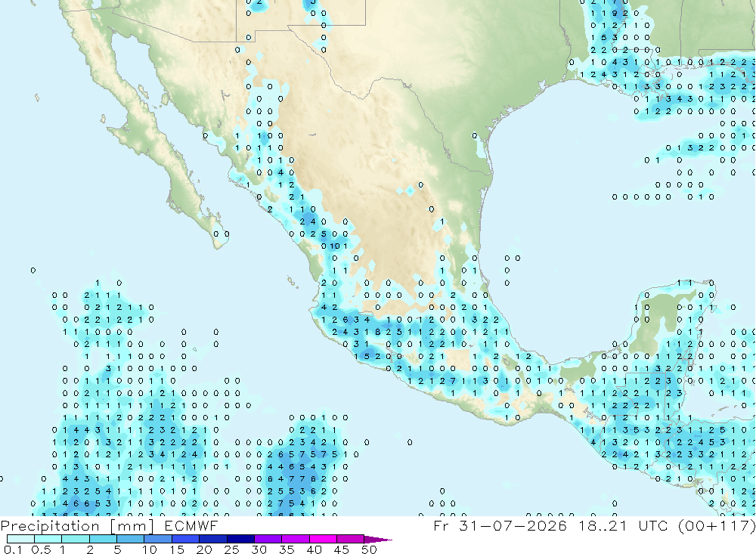Image resolution: width=756 pixels, height=554 pixels.
Task: Select the '15' legend scale label
Action: click(176, 549)
